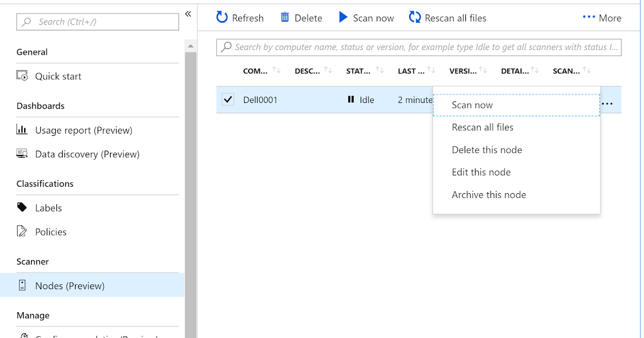Open Quick start from the sidebar icon

click(x=22, y=76)
